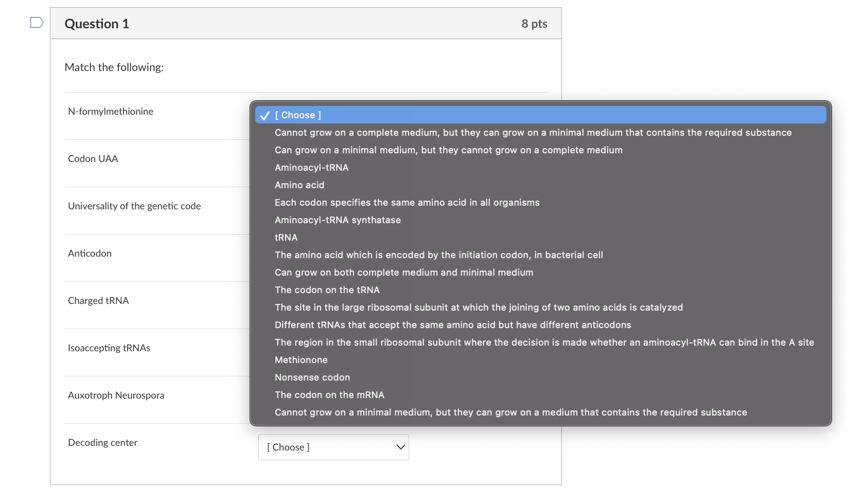Viewport: 847px width, 504px height.
Task: Pick 'The amino acid which is encoded by the initiation codon' option
Action: [x=540, y=255]
